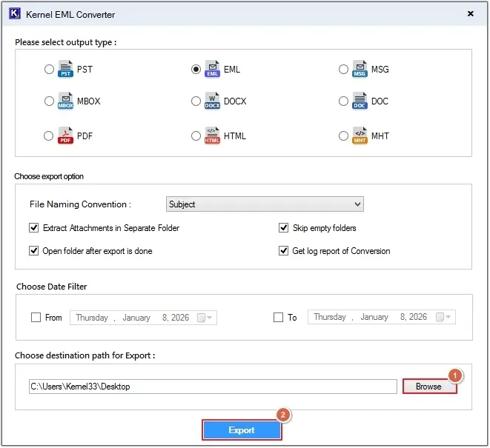The image size is (490, 448).
Task: Click the MSG file format icon
Action: click(360, 70)
